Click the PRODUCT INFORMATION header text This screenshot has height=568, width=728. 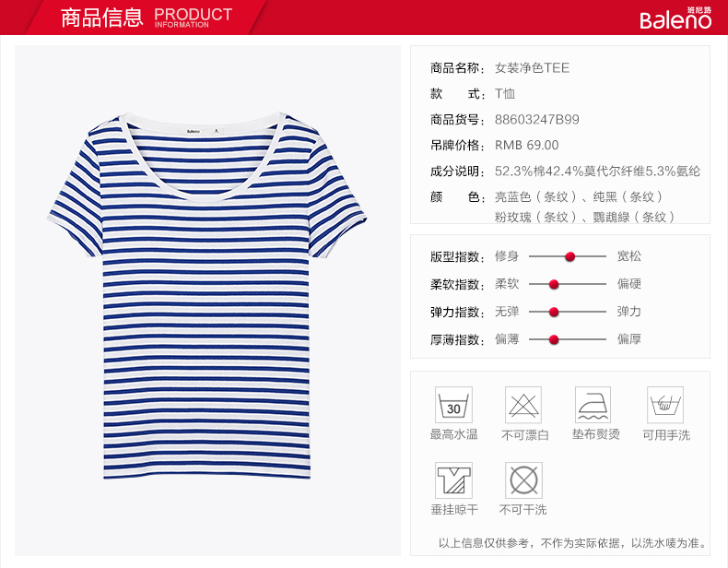click(194, 18)
